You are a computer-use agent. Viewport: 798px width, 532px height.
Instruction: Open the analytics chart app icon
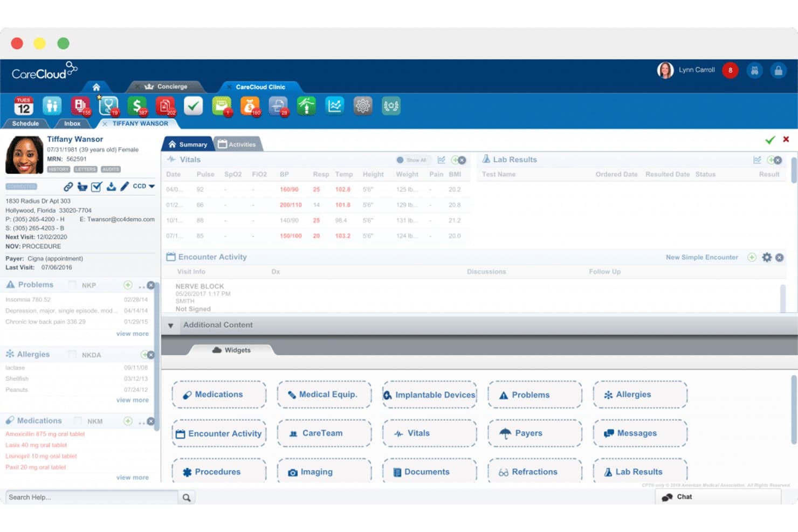coord(335,106)
